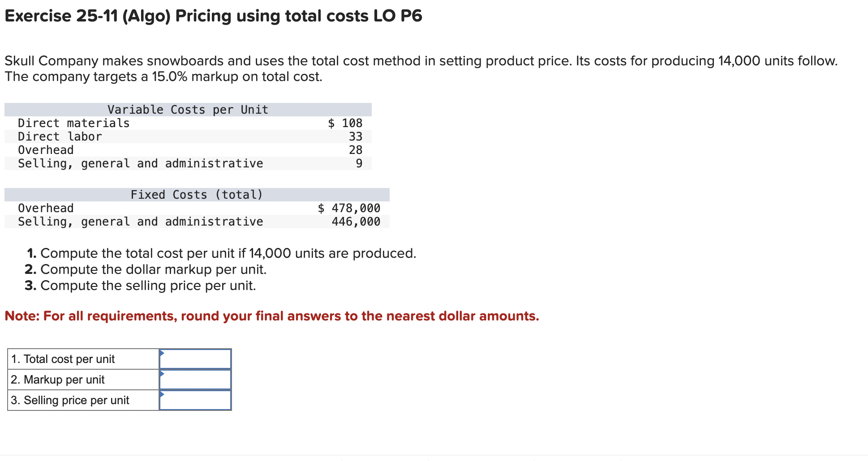Select the Selling price per unit input box
Image resolution: width=868 pixels, height=461 pixels.
point(195,400)
